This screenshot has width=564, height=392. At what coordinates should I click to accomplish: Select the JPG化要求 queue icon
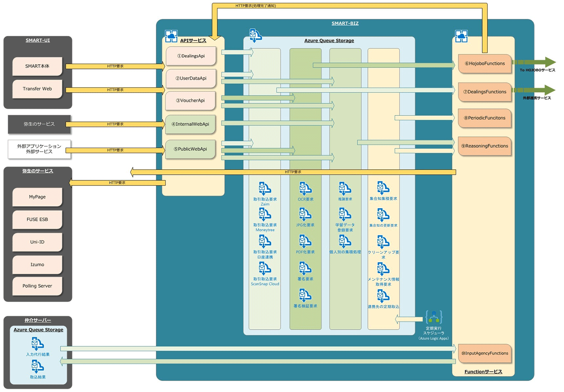pyautogui.click(x=305, y=215)
